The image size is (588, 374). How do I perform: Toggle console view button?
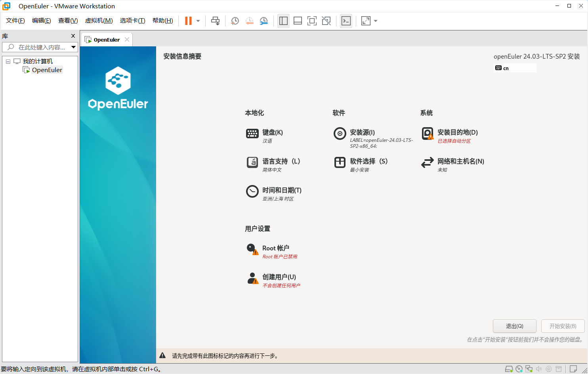346,21
